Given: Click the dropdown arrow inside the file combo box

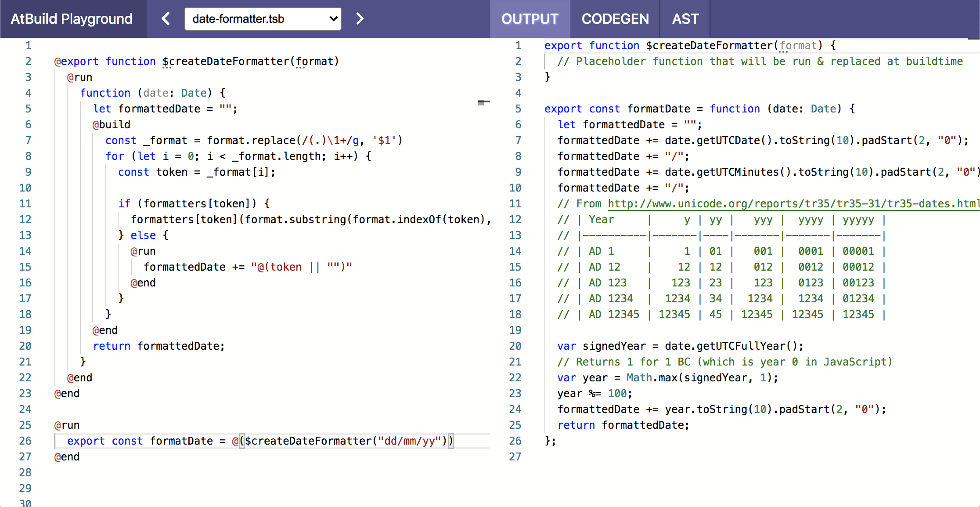Looking at the screenshot, I should pos(332,18).
